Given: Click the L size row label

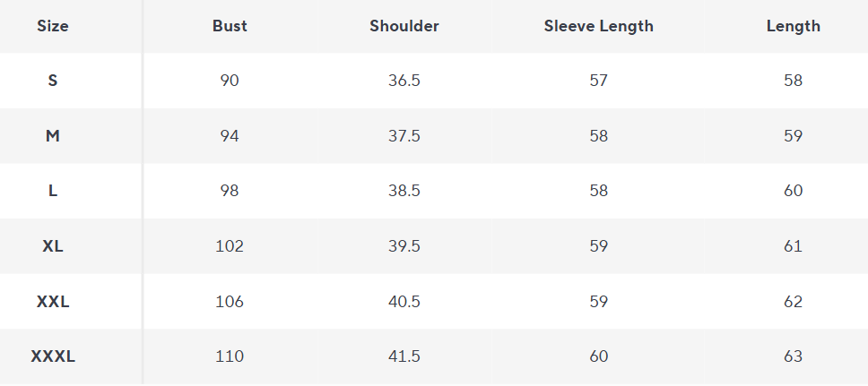Looking at the screenshot, I should coord(53,191).
